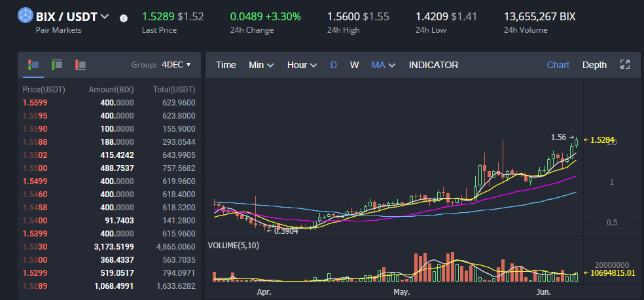This screenshot has width=644, height=300.
Task: Open the INDICATOR settings
Action: 433,65
